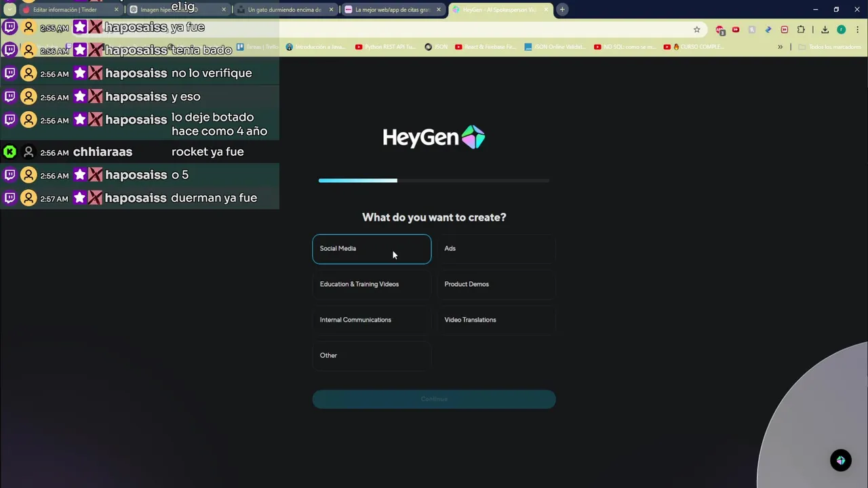The height and width of the screenshot is (488, 868).
Task: Select the Social Media option
Action: [372, 249]
